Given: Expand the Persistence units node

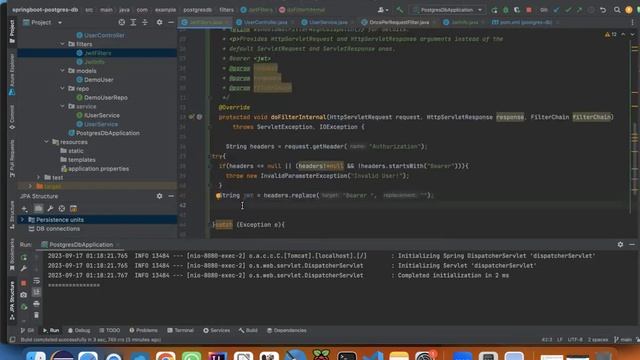Looking at the screenshot, I should coord(22,220).
